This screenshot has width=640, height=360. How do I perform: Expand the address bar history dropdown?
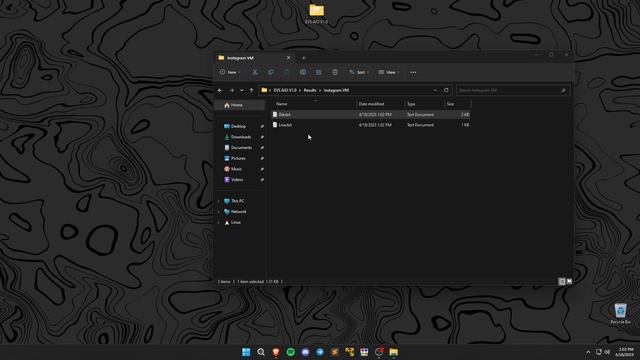(x=435, y=90)
